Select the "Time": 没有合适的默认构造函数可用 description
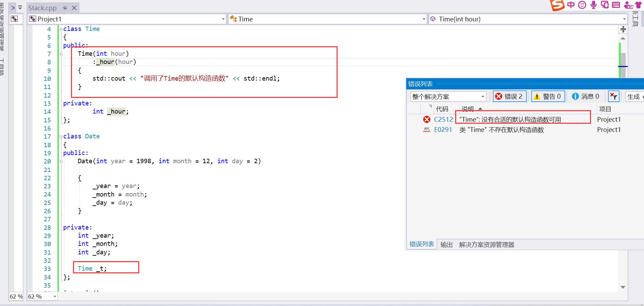644x306 pixels. click(510, 119)
